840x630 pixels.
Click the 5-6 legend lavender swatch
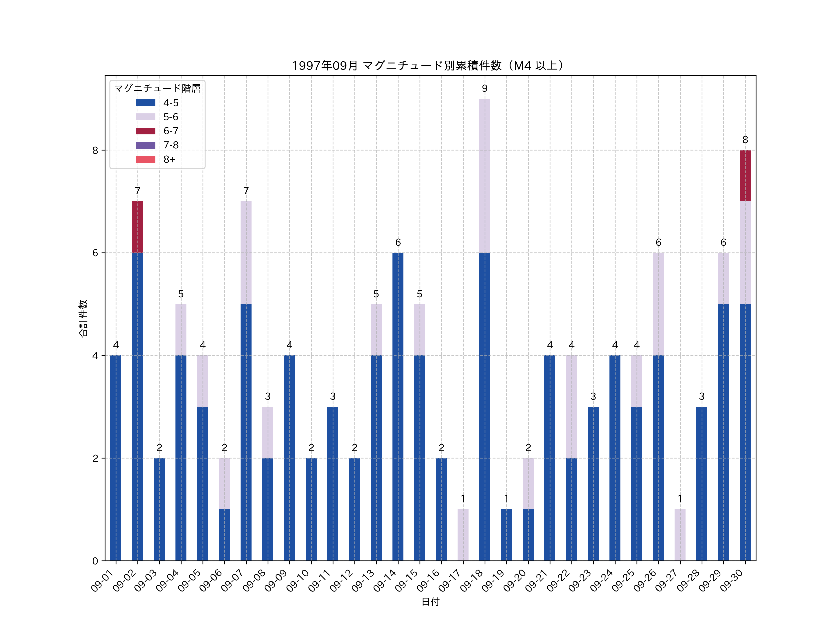(145, 117)
